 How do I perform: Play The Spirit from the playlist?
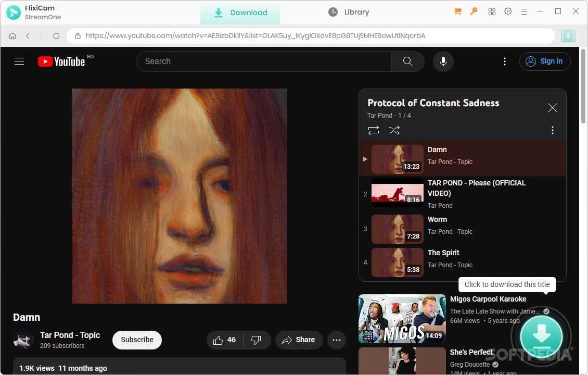pos(463,262)
